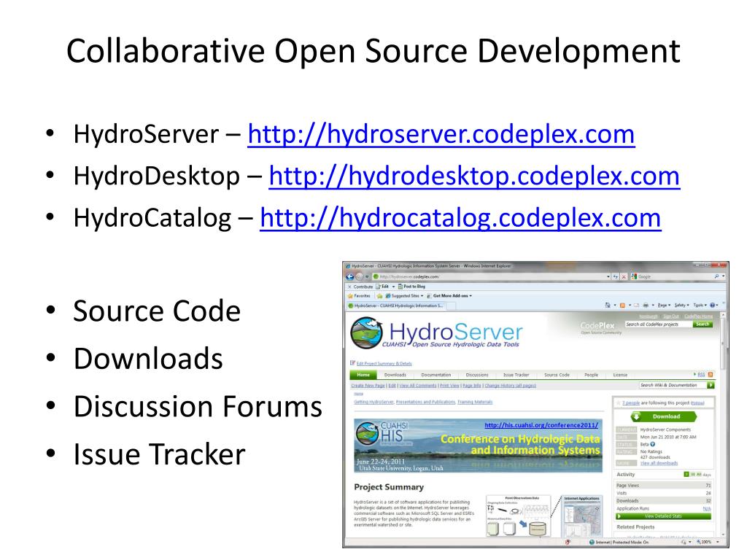This screenshot has width=747, height=560.
Task: Click the follow star beside 7 people
Action: tap(619, 403)
